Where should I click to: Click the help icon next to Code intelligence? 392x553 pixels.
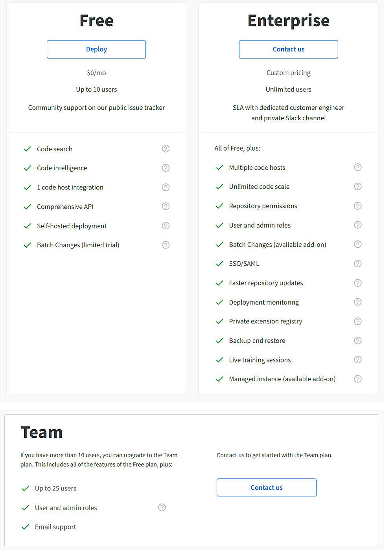(166, 168)
